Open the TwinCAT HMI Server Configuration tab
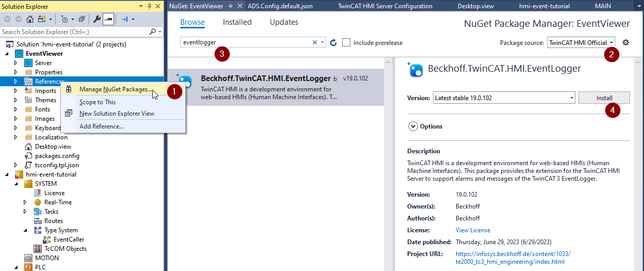Viewport: 644px width, 271px height. (x=385, y=6)
